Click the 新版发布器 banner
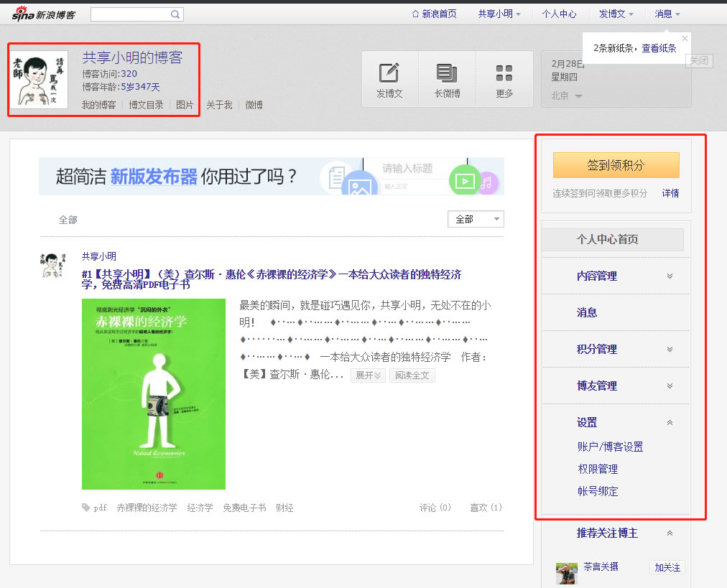 (x=272, y=176)
